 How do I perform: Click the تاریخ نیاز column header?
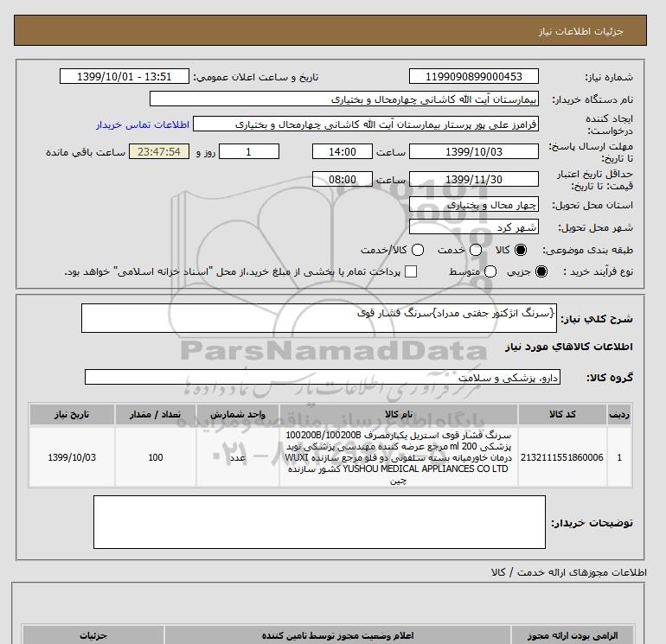click(x=72, y=415)
